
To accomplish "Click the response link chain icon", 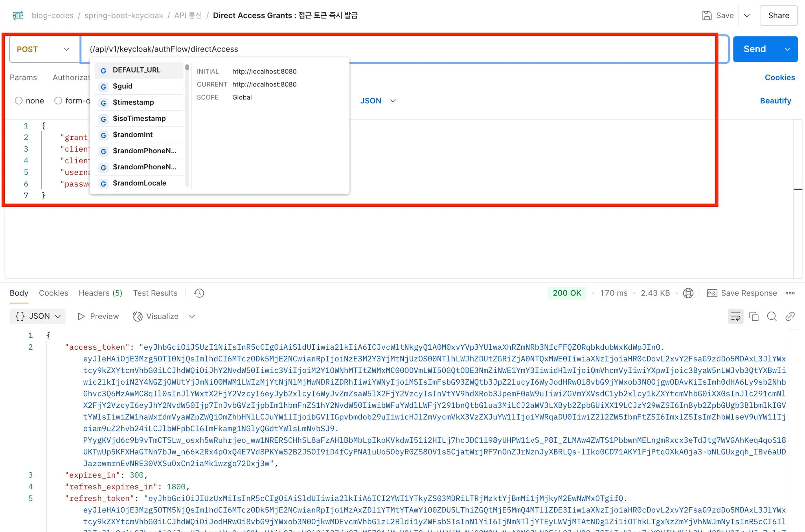I will click(x=790, y=316).
